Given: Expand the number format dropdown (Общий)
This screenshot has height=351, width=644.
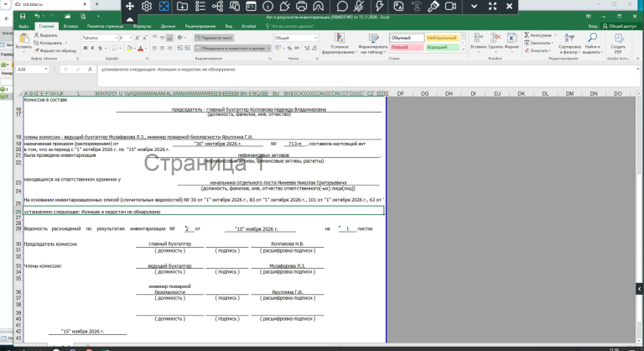Looking at the screenshot, I should pyautogui.click(x=315, y=38).
